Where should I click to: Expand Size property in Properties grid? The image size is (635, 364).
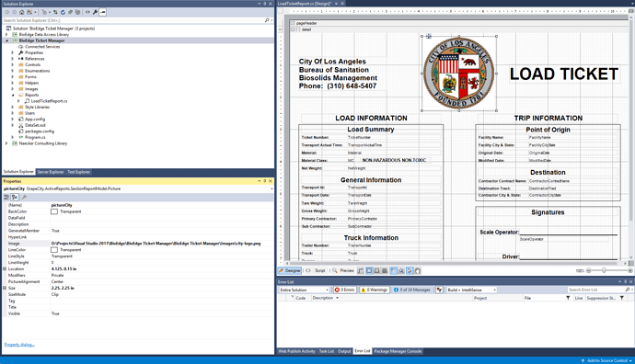pos(5,288)
